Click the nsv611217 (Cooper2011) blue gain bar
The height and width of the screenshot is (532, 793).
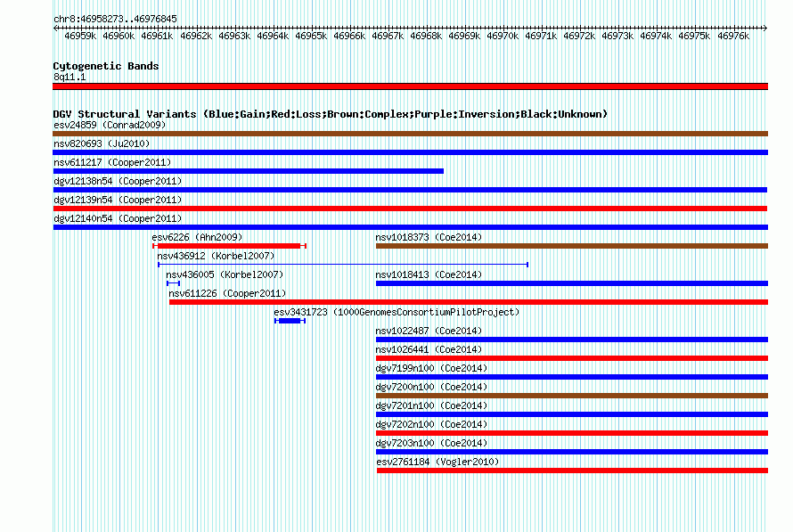(249, 171)
